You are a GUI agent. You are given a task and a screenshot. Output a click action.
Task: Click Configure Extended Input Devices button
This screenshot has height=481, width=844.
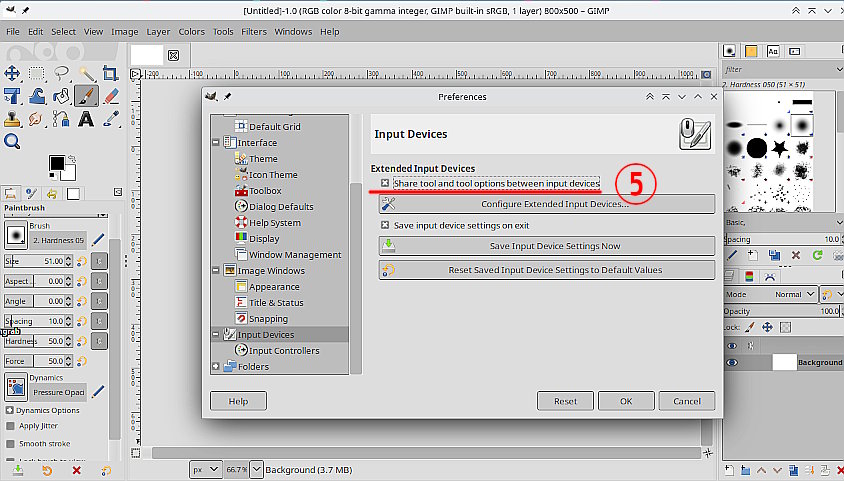click(547, 204)
